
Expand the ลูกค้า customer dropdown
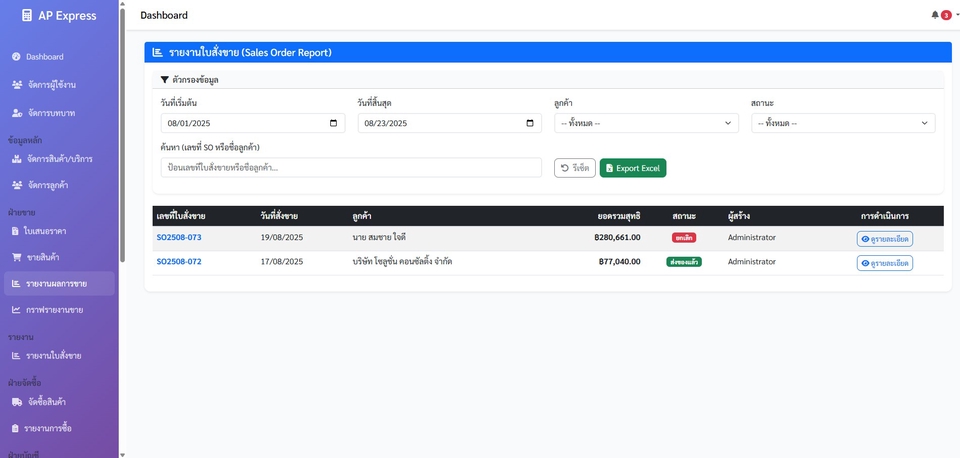[x=646, y=123]
